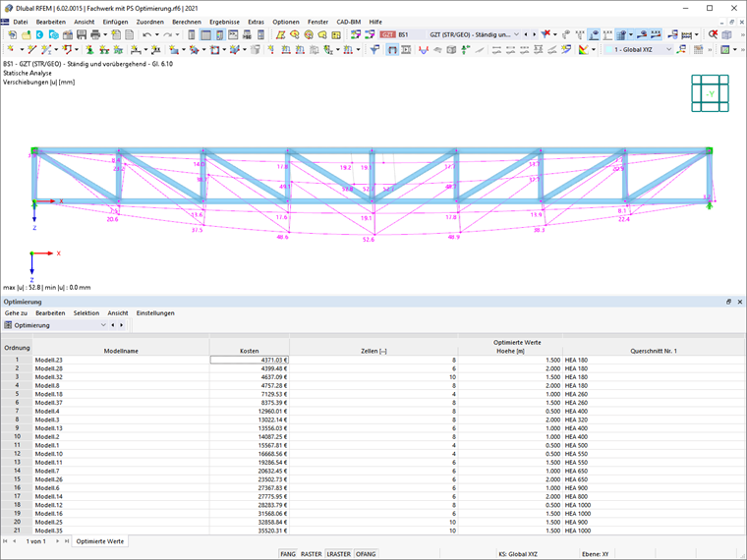Toggle the colored results panel icon
Viewport: 747px width, 560px height.
pyautogui.click(x=219, y=34)
